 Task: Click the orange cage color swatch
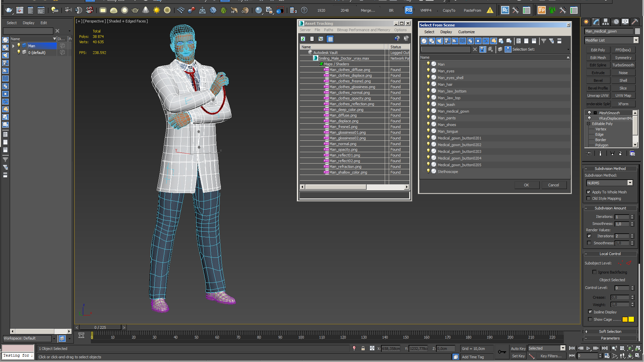(625, 319)
